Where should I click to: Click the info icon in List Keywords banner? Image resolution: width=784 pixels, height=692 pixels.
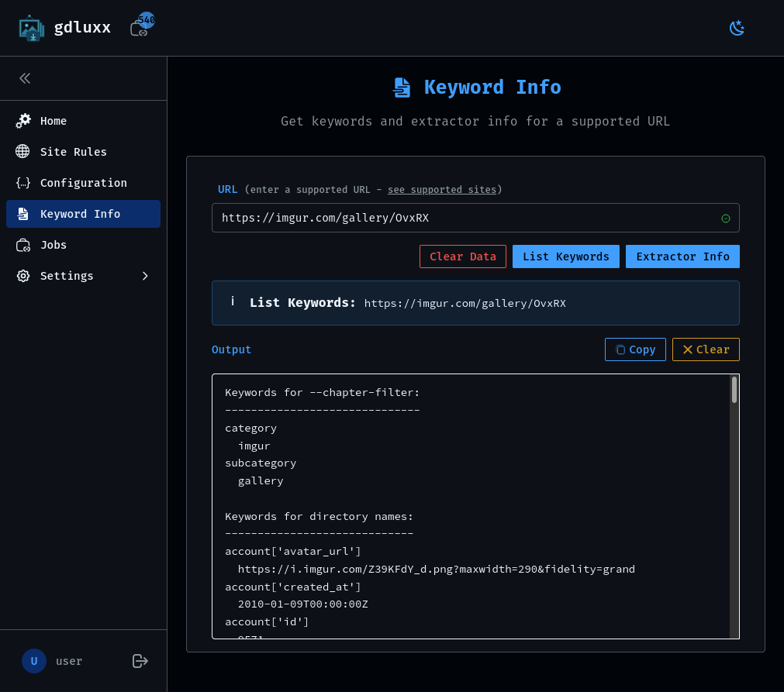click(233, 301)
